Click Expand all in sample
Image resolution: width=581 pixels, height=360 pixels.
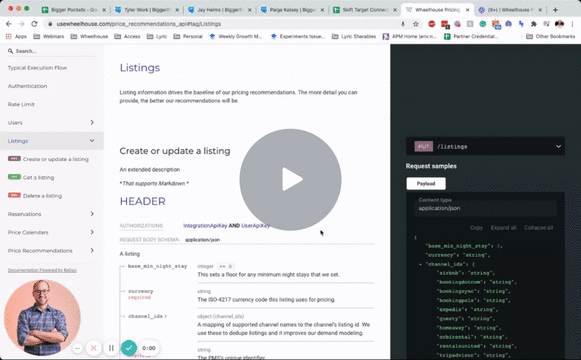click(503, 227)
